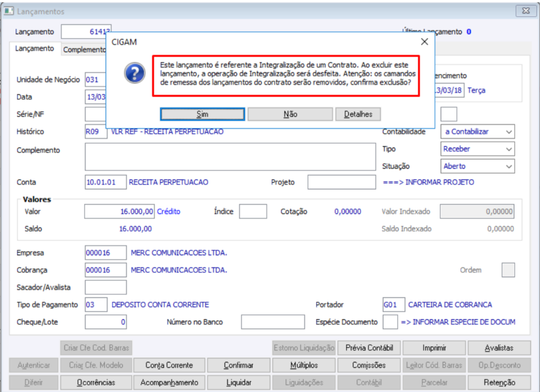540x392 pixels.
Task: Close the Lançamentos window
Action: [x=525, y=11]
